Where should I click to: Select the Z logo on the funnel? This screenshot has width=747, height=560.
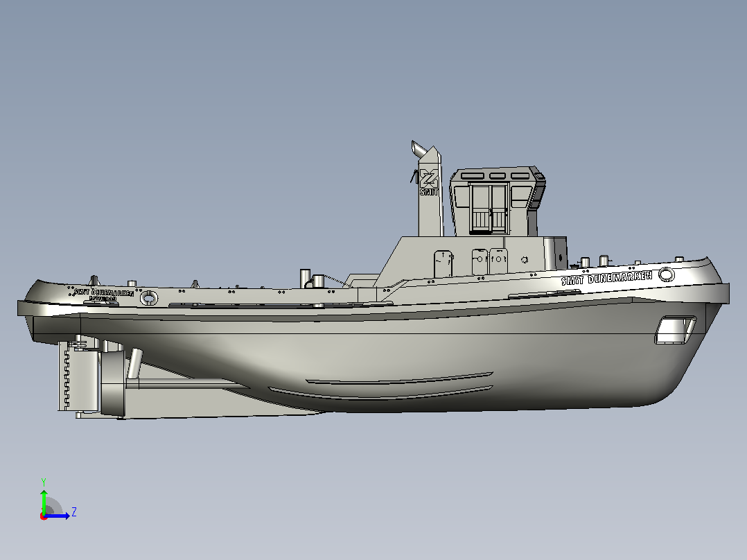tap(429, 179)
